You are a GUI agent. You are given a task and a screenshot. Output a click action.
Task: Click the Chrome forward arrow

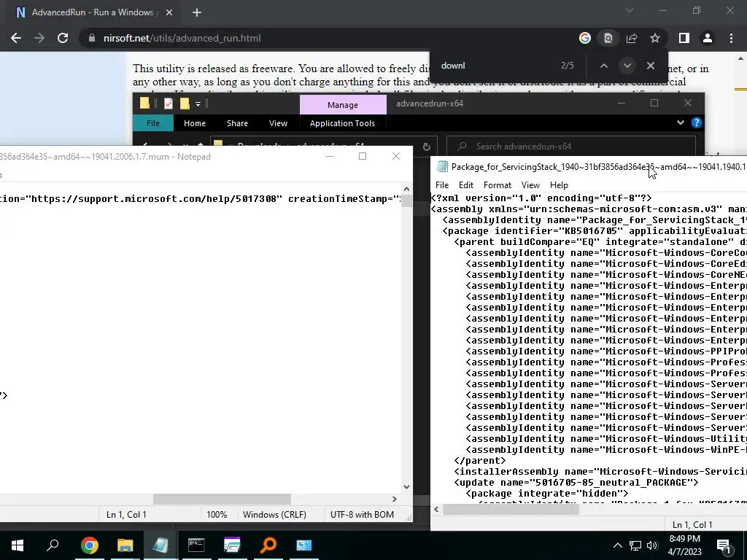tap(39, 38)
